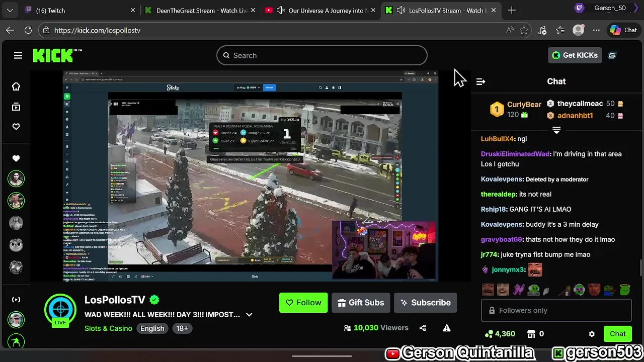644x362 pixels.
Task: Open a new browser tab
Action: [512, 10]
